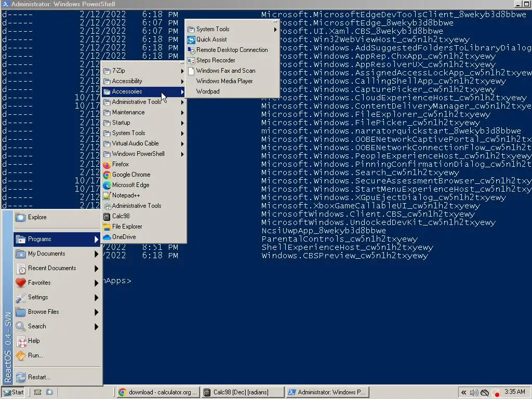Select Favorites in Start menu
The image size is (532, 399).
(58, 283)
